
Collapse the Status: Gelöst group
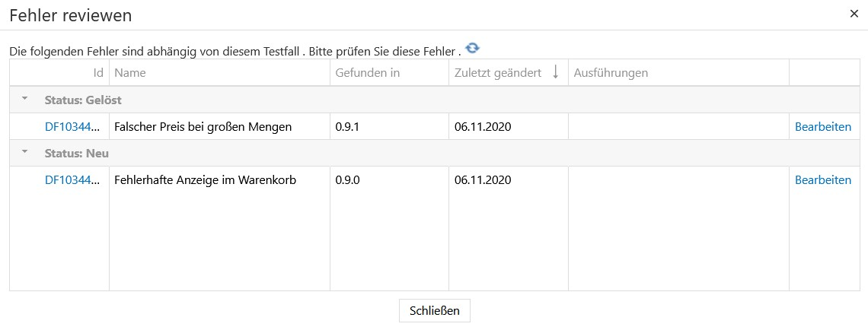24,100
